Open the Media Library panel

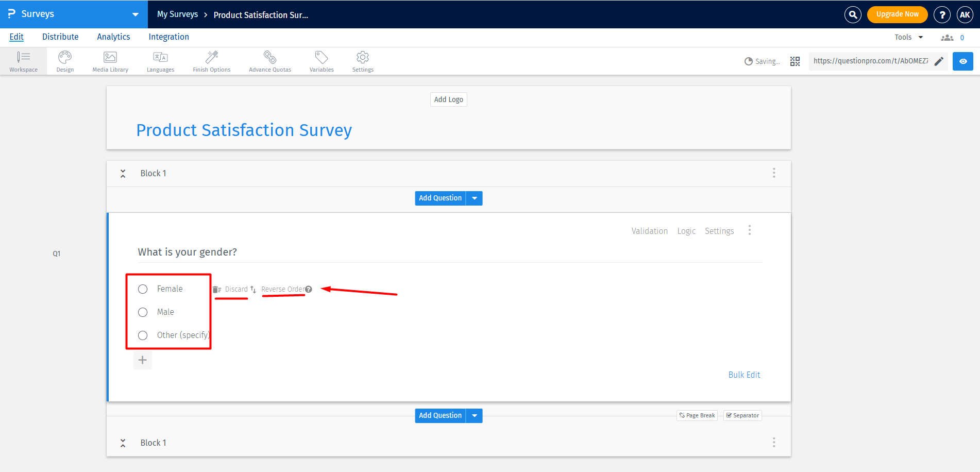click(x=110, y=61)
